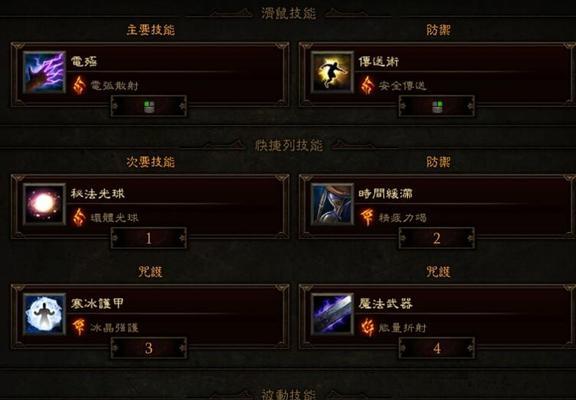
Task: Click the 環體光球 rune label
Action: coord(115,218)
